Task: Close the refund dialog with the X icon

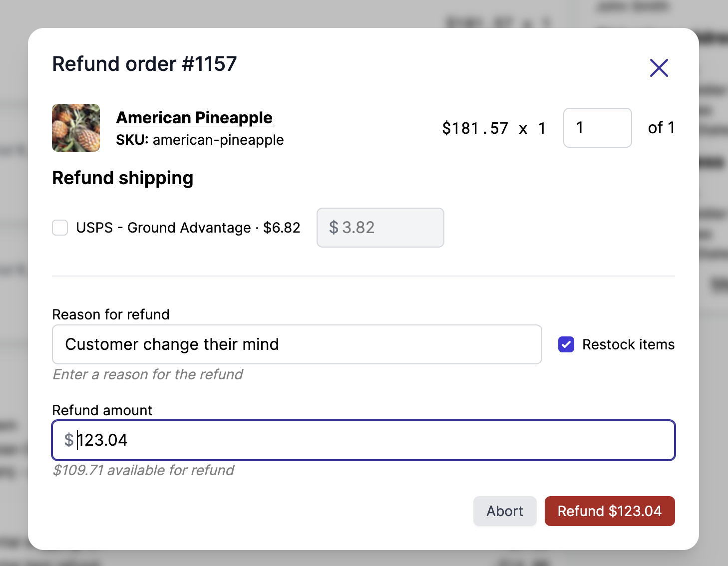Action: (659, 68)
